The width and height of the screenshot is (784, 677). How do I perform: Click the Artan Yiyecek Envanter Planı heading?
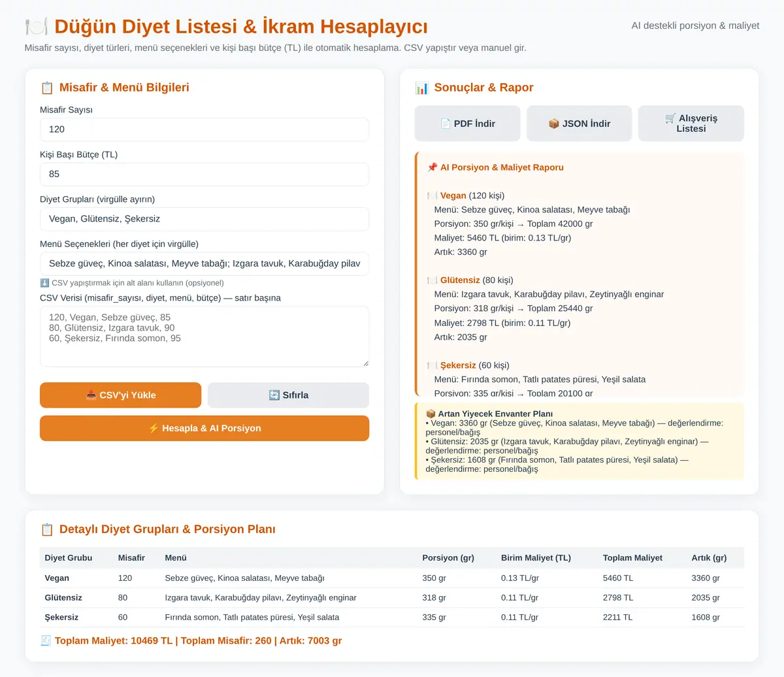495,414
